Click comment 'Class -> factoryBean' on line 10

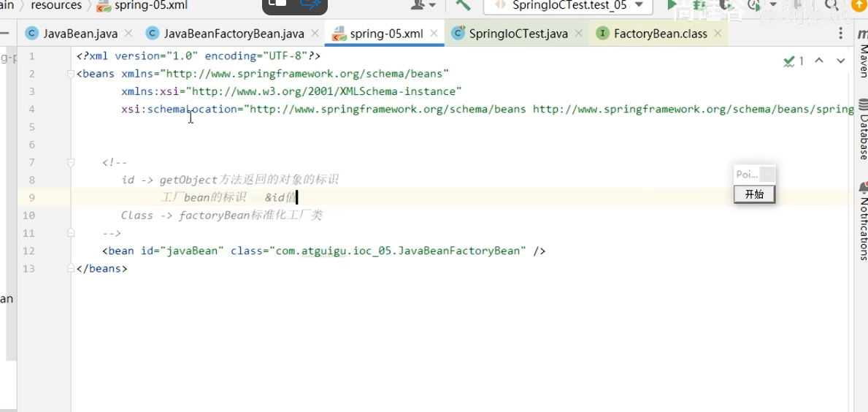click(x=186, y=215)
